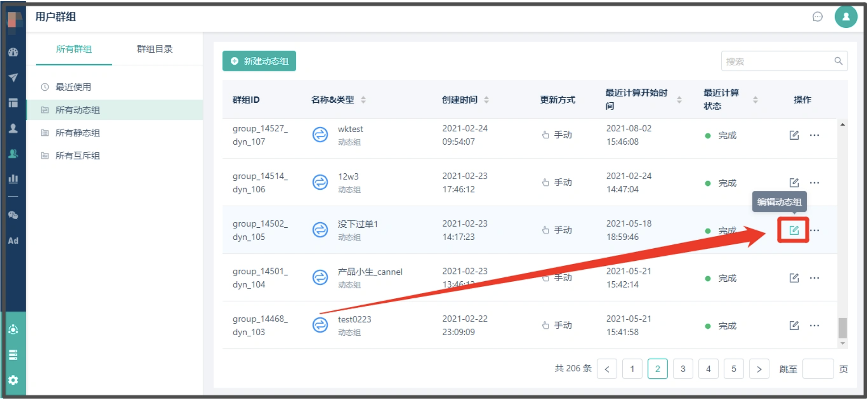Viewport: 868px width, 399px height.
Task: Select 所有动态组 in group list
Action: coord(114,110)
